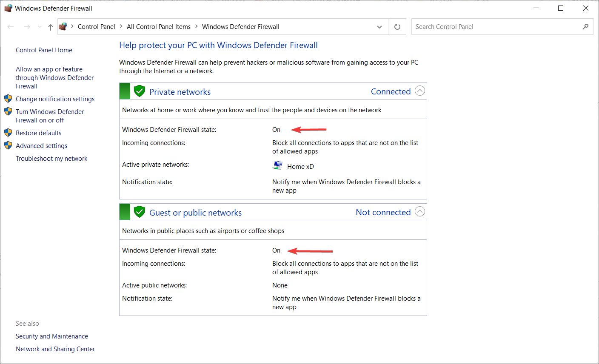
Task: Click the None value for active public networks
Action: click(280, 285)
